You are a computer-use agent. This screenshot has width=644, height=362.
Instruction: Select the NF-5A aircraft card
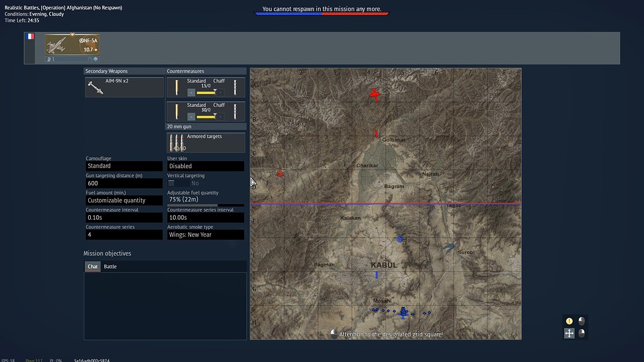point(71,44)
